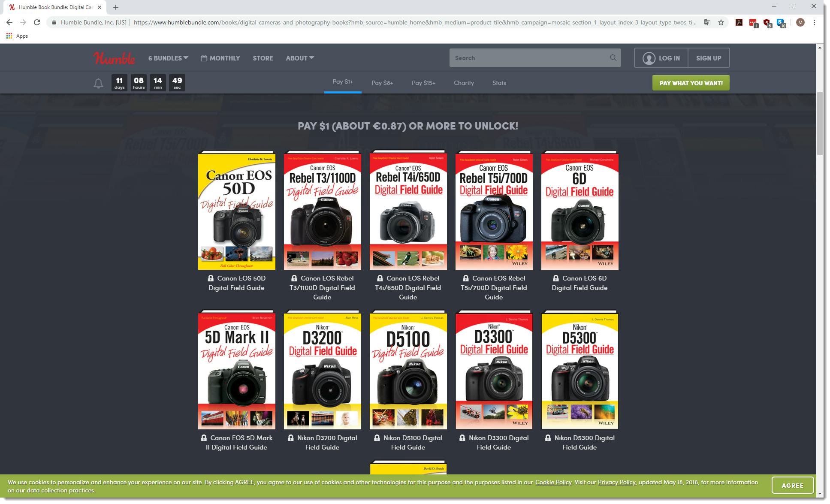The image size is (830, 504).
Task: Click the blue extension icon with badge 10
Action: pyautogui.click(x=781, y=23)
